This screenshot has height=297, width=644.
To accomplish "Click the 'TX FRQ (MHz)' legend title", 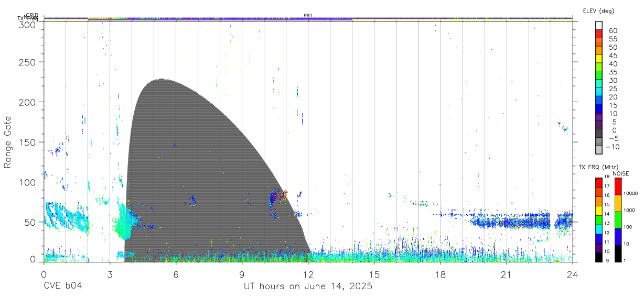I will click(598, 167).
